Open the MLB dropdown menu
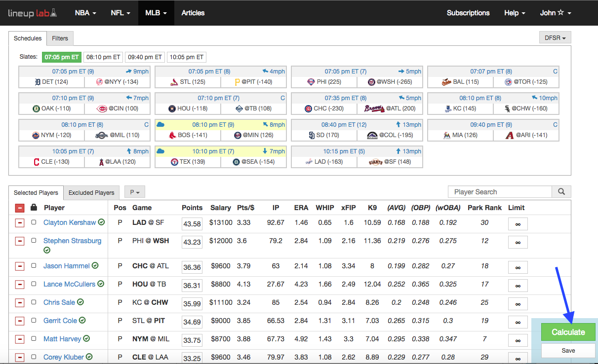 [156, 13]
